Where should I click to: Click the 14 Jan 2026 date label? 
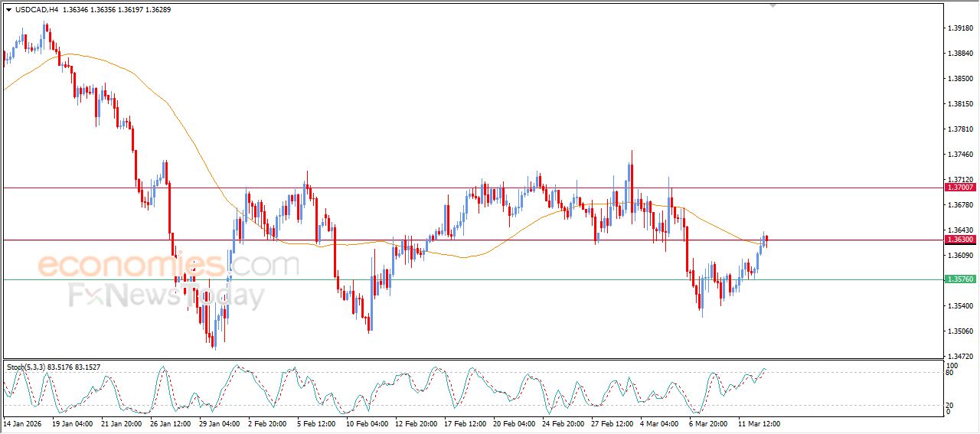tap(21, 423)
